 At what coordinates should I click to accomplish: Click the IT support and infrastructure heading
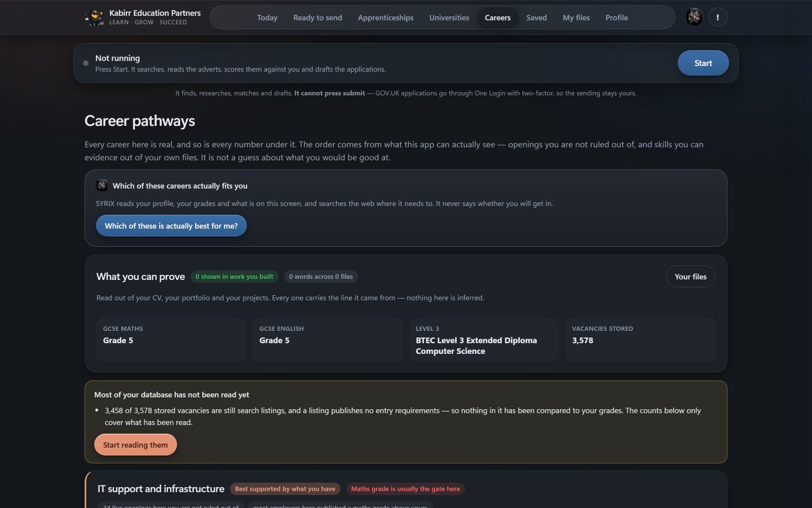[x=161, y=489]
